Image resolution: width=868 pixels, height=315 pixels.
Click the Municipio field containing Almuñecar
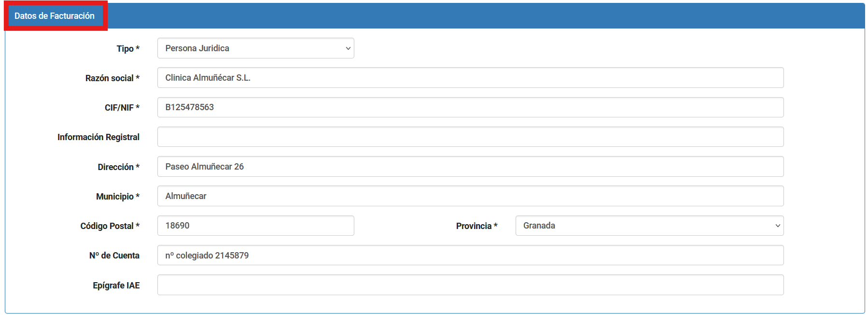click(x=470, y=196)
